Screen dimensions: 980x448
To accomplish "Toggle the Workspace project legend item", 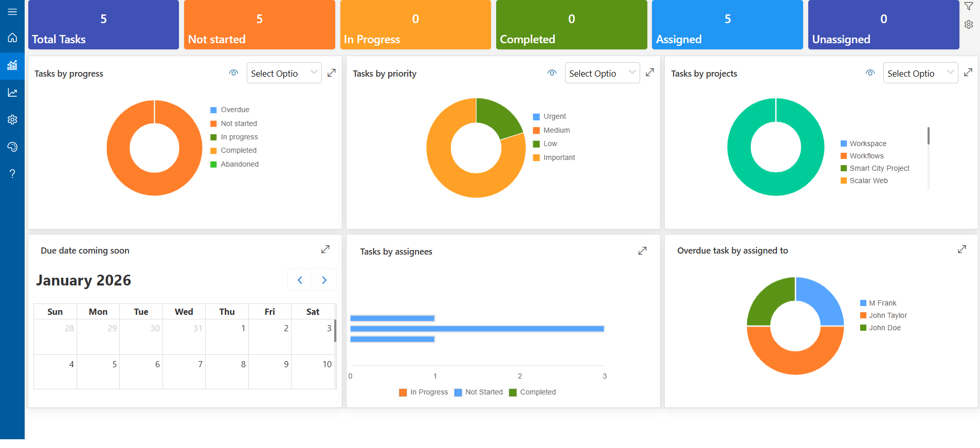I will (x=864, y=144).
